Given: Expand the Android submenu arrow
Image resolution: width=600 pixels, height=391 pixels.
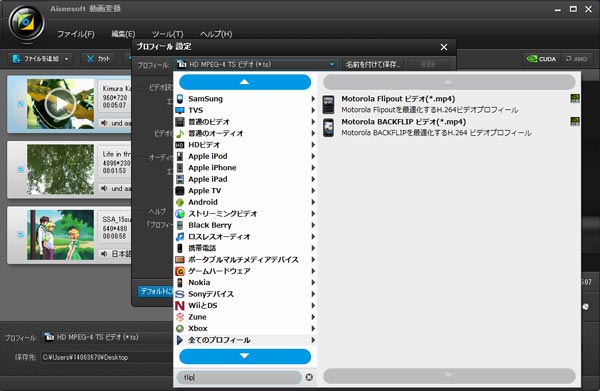Looking at the screenshot, I should click(x=313, y=202).
